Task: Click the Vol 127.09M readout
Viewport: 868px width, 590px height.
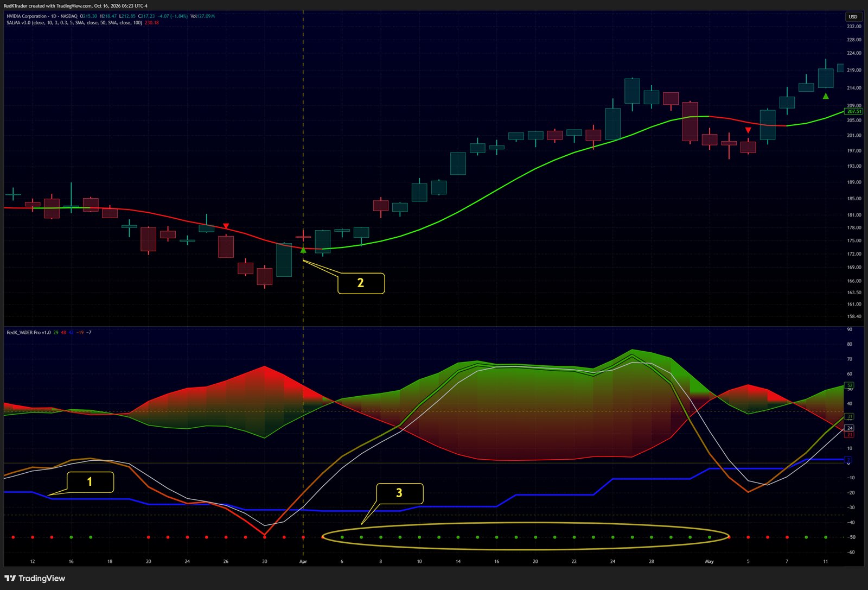Action: coord(202,16)
